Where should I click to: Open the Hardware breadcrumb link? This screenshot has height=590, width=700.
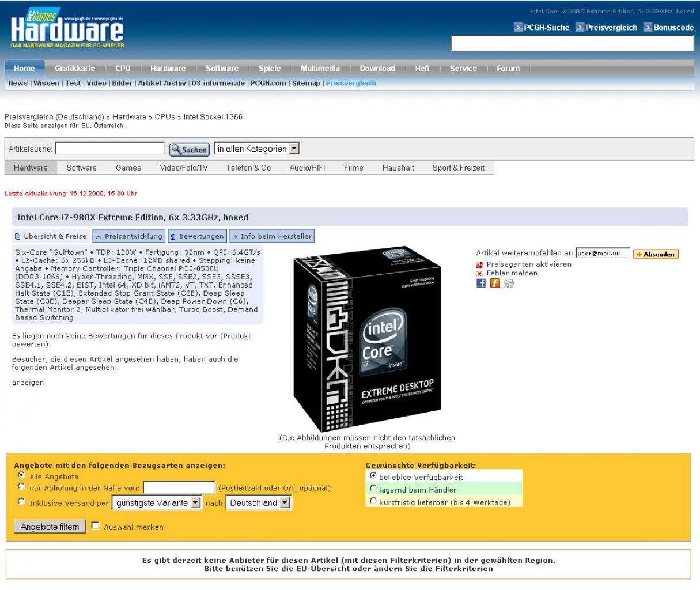pyautogui.click(x=130, y=117)
